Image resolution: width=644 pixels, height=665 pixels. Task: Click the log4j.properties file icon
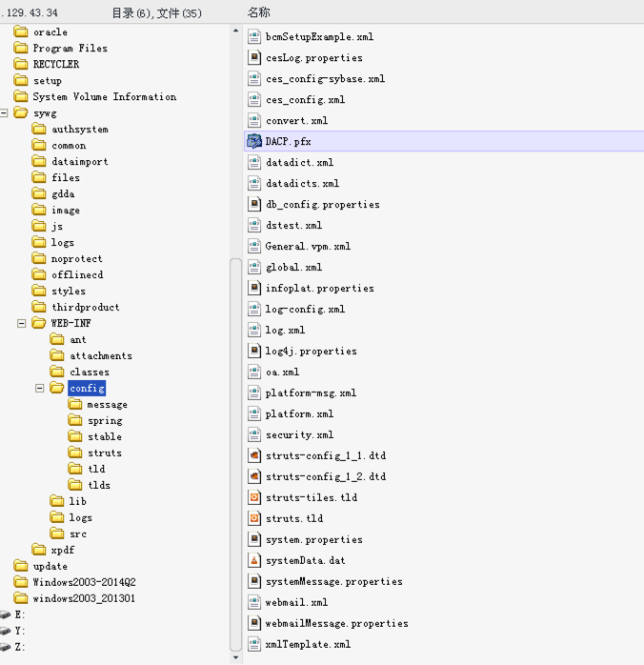[x=254, y=351]
